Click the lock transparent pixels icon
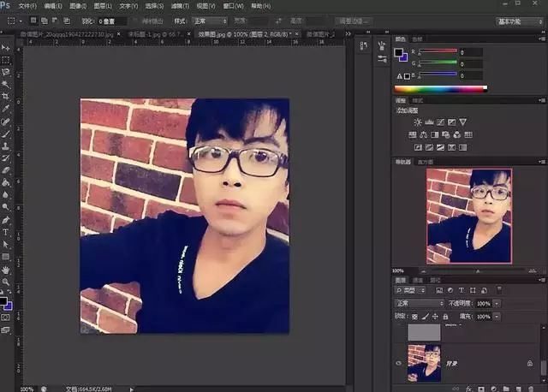 coord(414,316)
